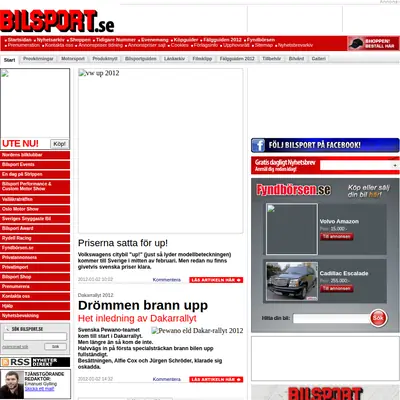Viewport: 400px width, 400px height.
Task: Open the Avancerad sök link
Action: 15,347
